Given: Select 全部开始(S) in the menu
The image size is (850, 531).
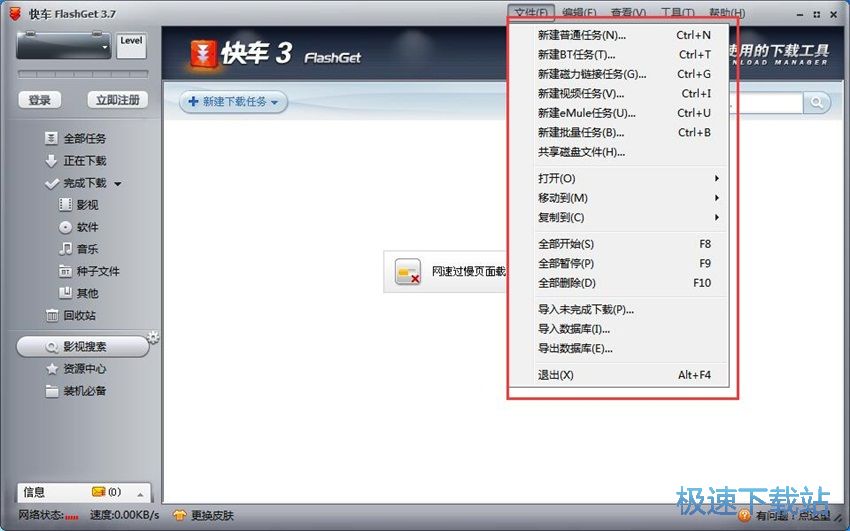Looking at the screenshot, I should tap(629, 244).
